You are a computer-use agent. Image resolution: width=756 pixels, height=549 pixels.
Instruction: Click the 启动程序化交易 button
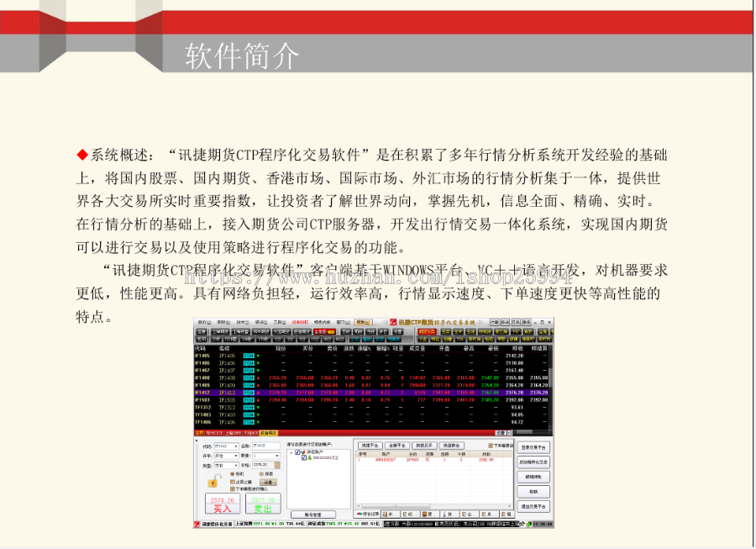(533, 462)
